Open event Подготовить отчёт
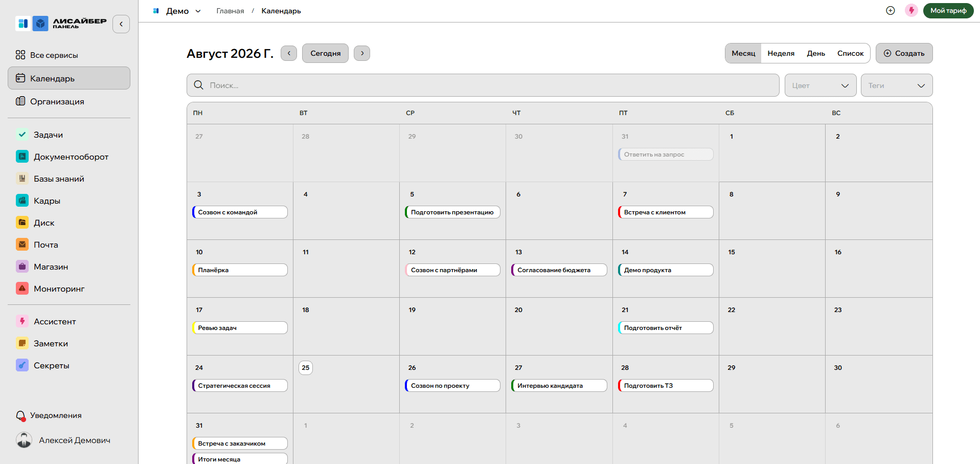 pyautogui.click(x=666, y=328)
